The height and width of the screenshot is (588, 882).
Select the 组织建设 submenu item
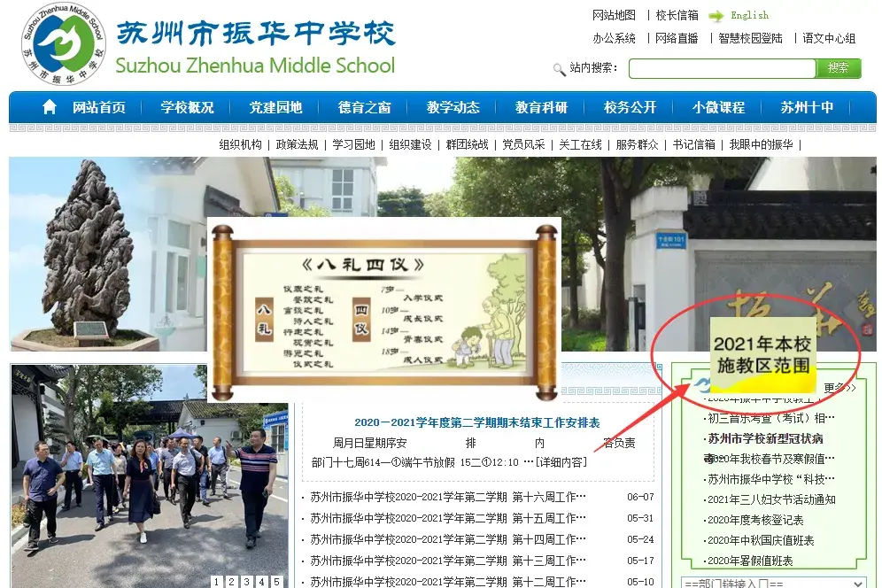(x=411, y=144)
